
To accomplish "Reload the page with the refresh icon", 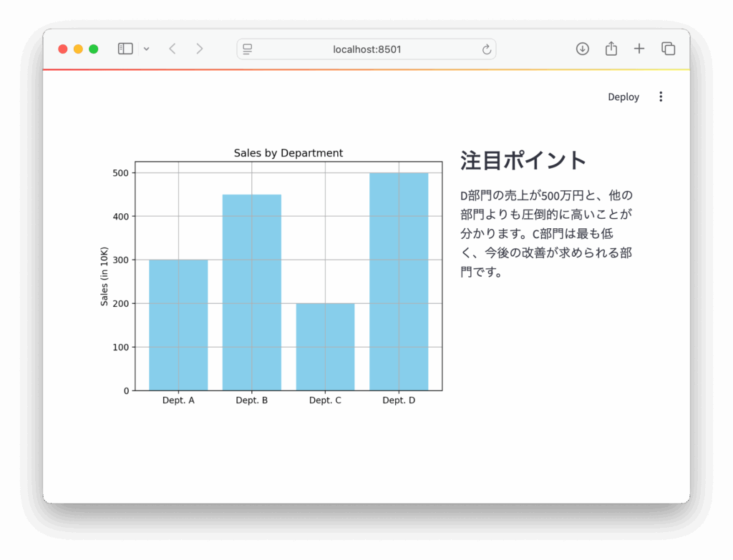I will click(487, 49).
